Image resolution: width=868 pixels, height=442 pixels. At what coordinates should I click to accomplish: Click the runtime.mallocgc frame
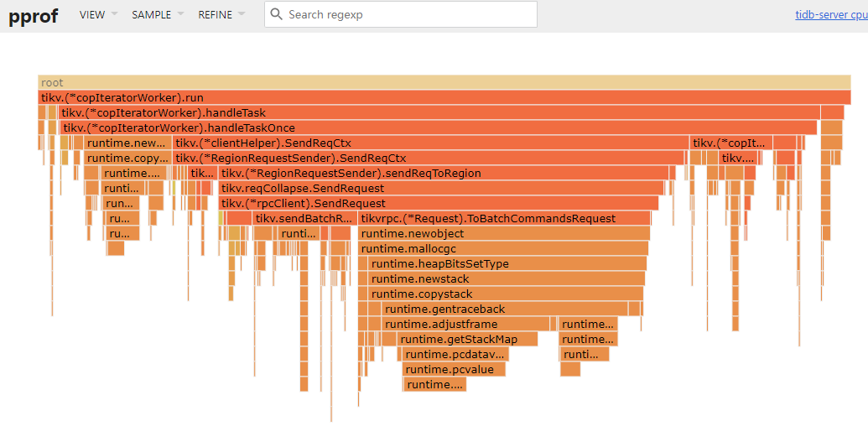tap(503, 249)
